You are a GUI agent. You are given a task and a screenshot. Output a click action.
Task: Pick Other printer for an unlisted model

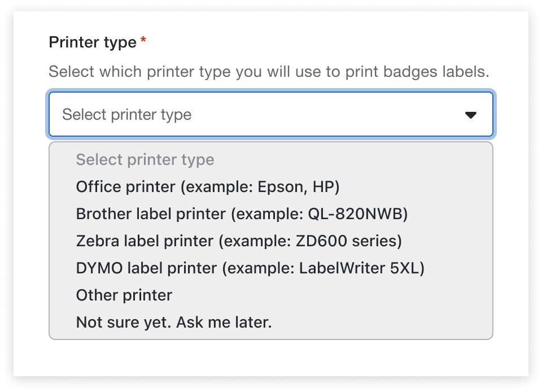[124, 295]
